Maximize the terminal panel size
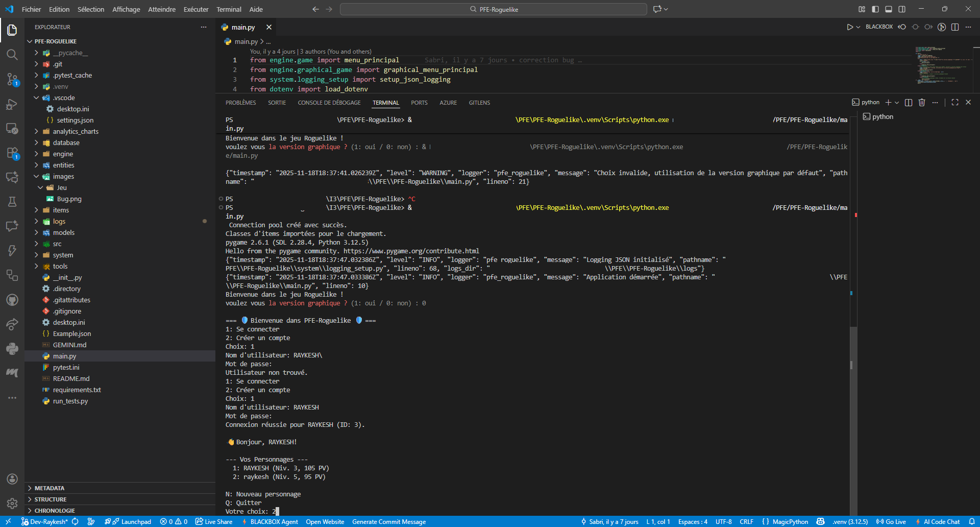The image size is (980, 527). click(955, 103)
